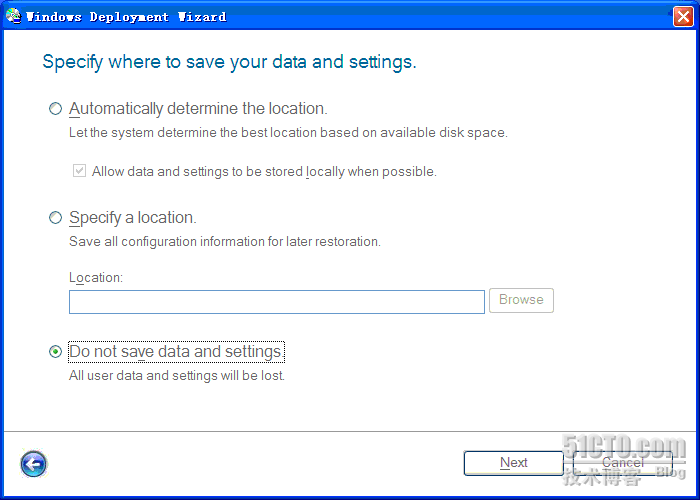Click into the Location text field
Image resolution: width=700 pixels, height=500 pixels.
tap(277, 302)
